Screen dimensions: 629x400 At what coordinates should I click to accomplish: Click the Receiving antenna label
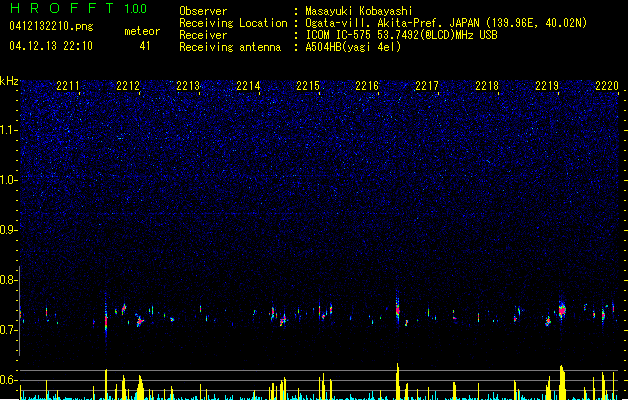pos(230,47)
